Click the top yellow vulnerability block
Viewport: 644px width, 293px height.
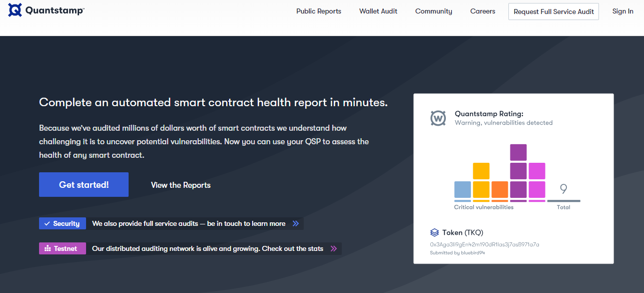pyautogui.click(x=481, y=171)
